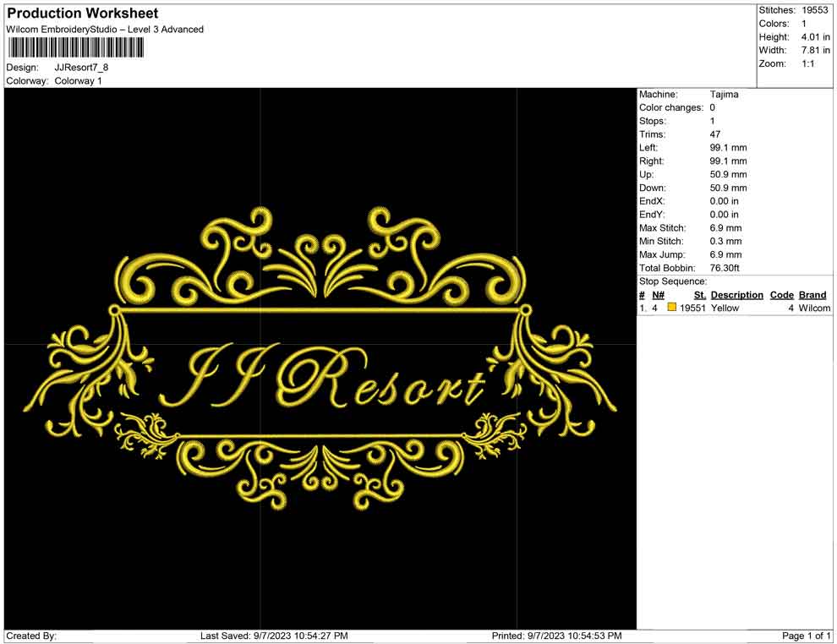Select the EndY value '0.00 in'
This screenshot has width=837, height=644.
(724, 215)
